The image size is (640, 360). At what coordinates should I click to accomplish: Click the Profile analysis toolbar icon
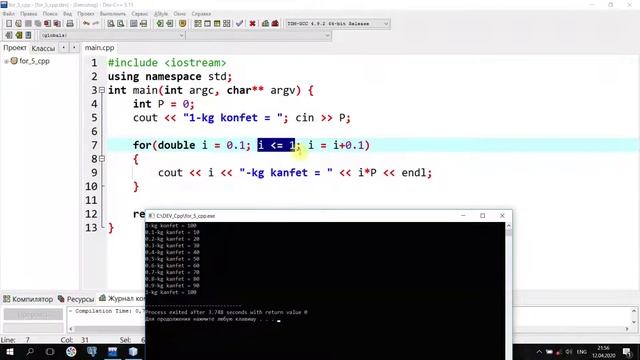(x=265, y=24)
